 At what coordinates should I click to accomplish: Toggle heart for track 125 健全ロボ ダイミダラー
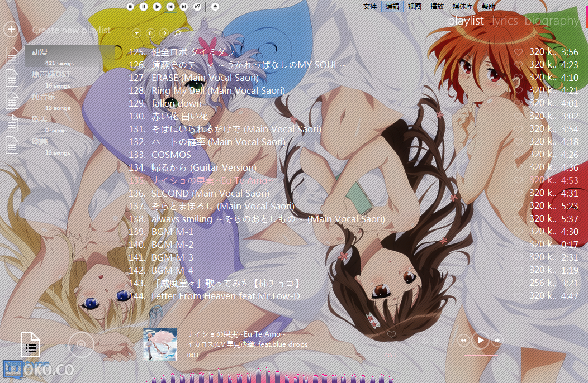[x=518, y=52]
